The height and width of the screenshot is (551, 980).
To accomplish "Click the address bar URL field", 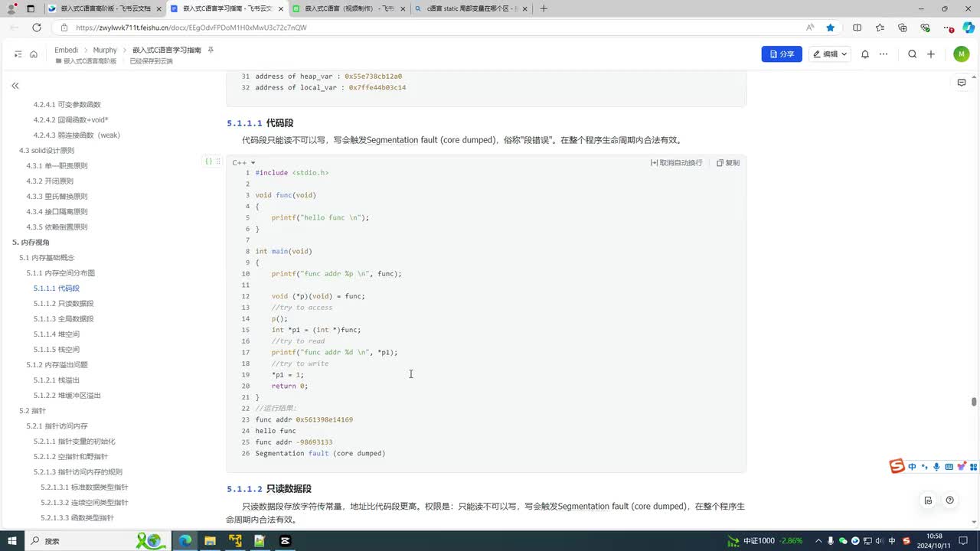I will coord(429,28).
